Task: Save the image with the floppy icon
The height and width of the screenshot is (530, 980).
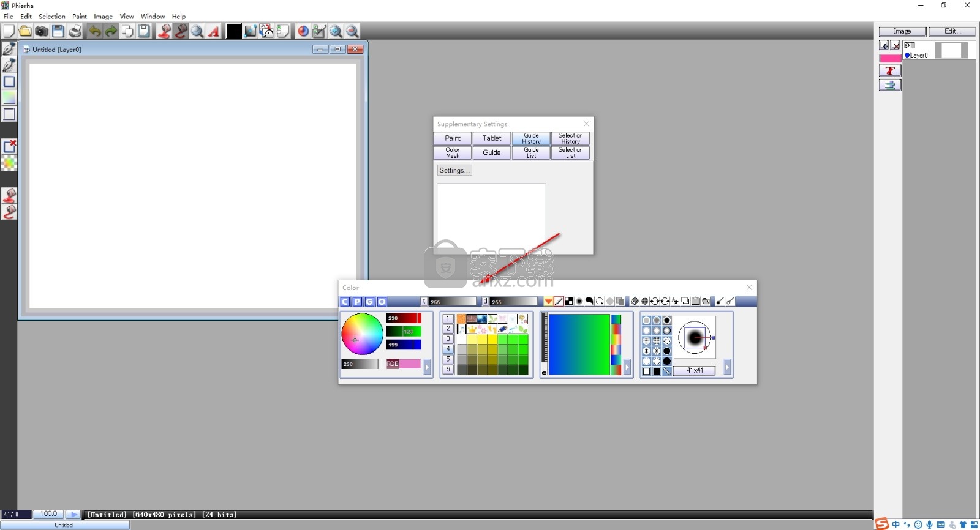Action: [x=58, y=31]
